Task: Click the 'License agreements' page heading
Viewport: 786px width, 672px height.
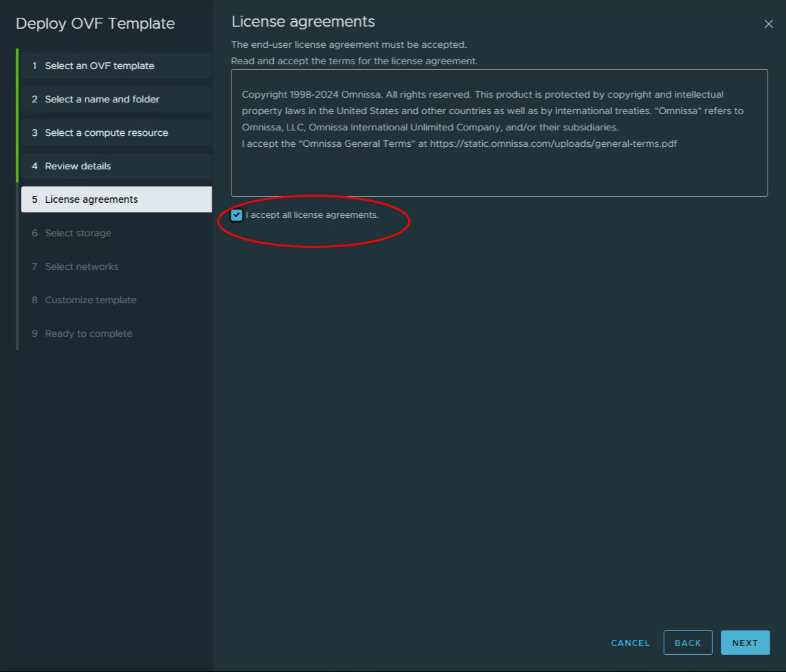Action: [x=303, y=22]
